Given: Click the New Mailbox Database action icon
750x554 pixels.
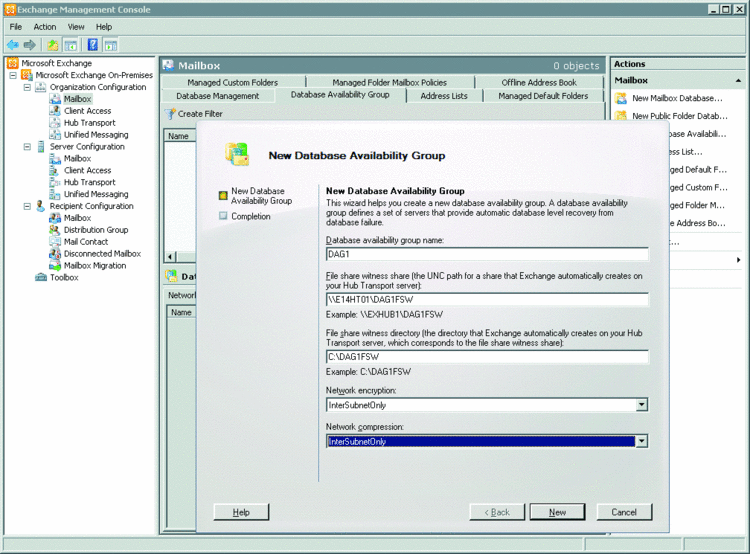Looking at the screenshot, I should (x=621, y=99).
